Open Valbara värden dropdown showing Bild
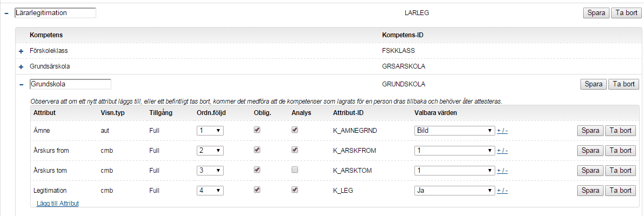Screen dimensions: 644x216 [x=454, y=131]
